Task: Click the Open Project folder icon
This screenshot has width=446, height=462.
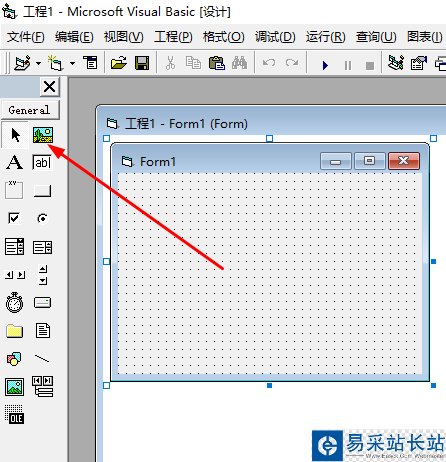Action: pyautogui.click(x=119, y=63)
